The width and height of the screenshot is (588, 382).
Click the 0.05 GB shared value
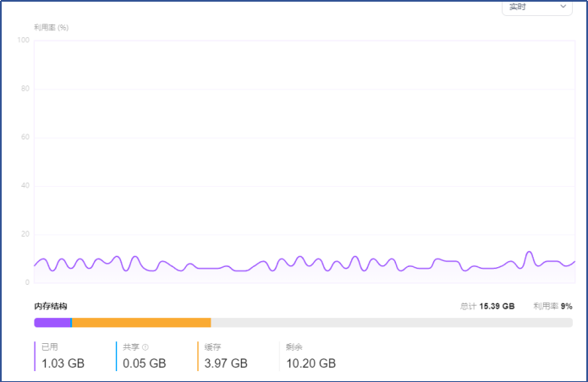[145, 363]
